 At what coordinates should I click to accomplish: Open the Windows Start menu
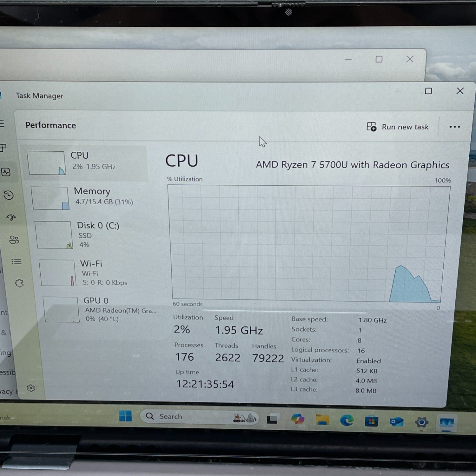[x=125, y=416]
